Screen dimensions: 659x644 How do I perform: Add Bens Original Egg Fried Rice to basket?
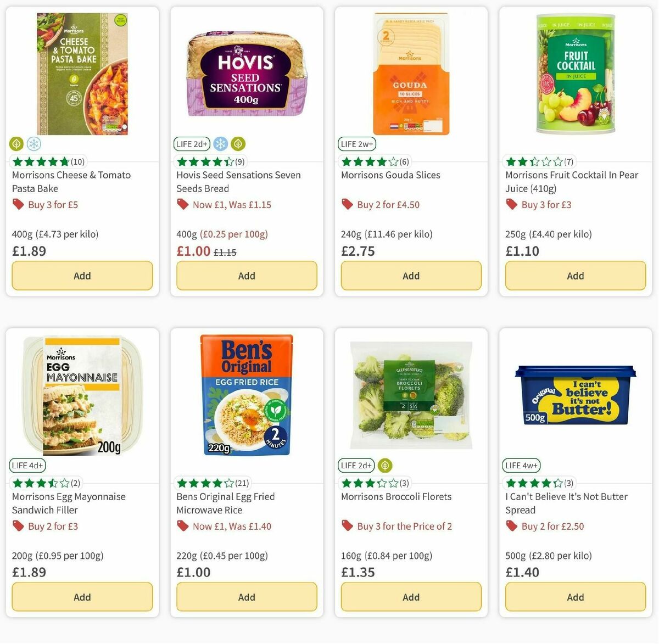246,597
